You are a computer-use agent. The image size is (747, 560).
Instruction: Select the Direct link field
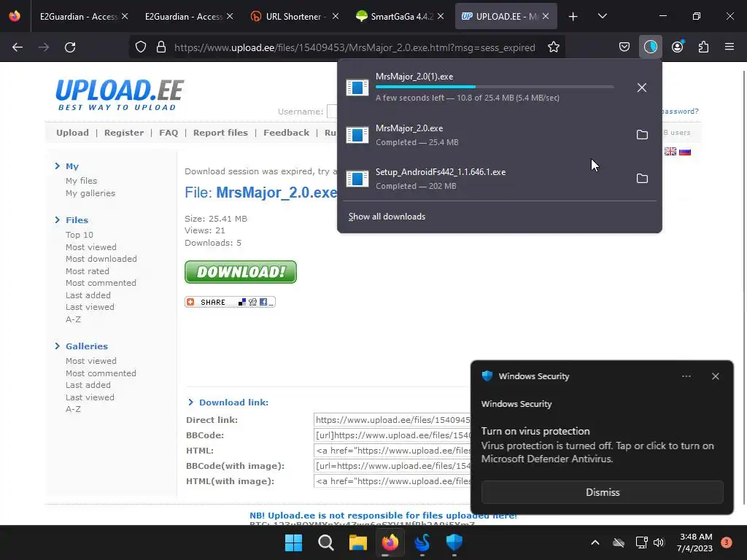(392, 420)
